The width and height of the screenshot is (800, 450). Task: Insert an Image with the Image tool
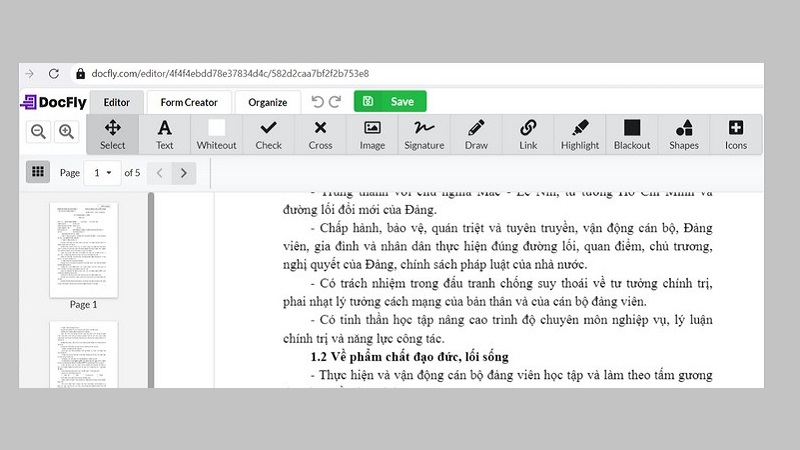pos(372,134)
